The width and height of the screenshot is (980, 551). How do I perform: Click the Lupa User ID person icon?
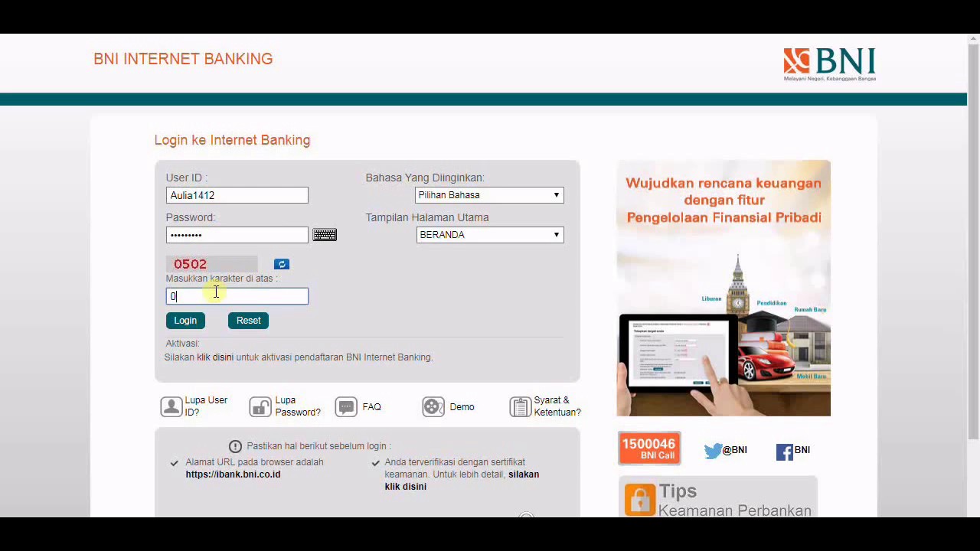[171, 406]
